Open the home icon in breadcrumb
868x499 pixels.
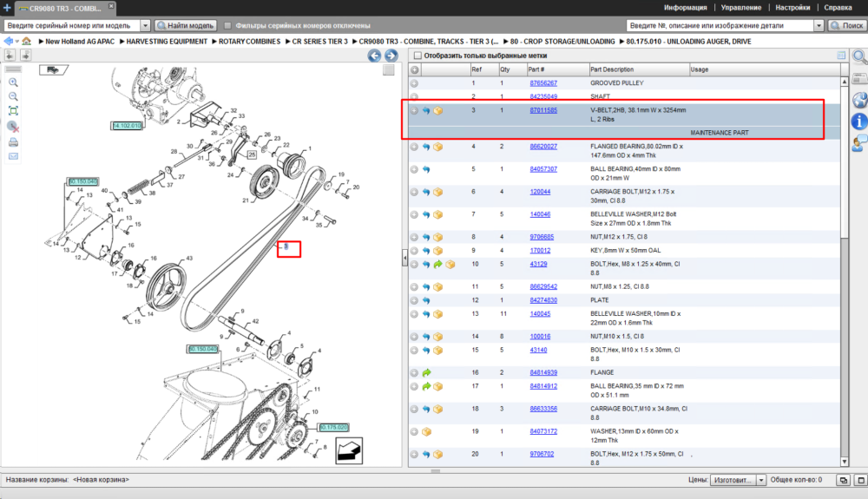27,41
